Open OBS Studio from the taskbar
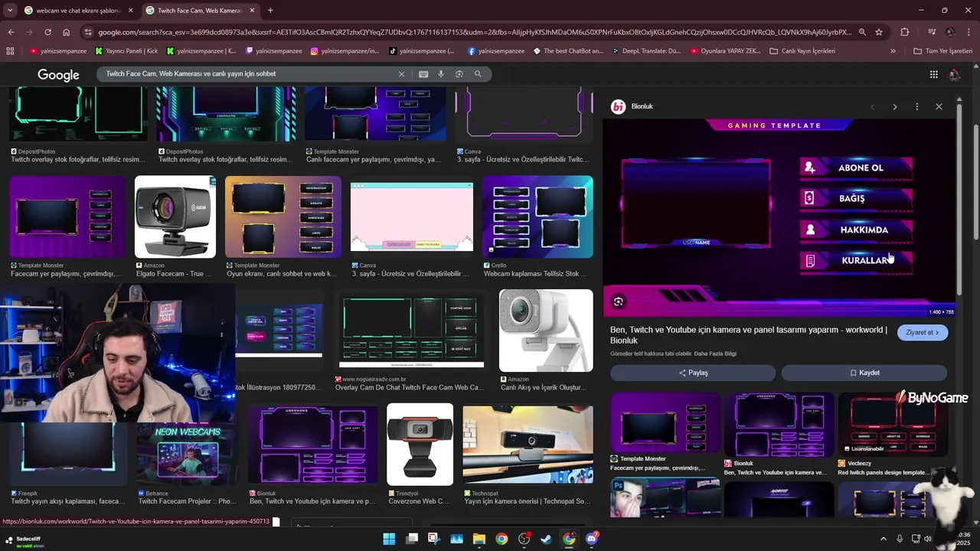This screenshot has height=551, width=980. coord(524,539)
